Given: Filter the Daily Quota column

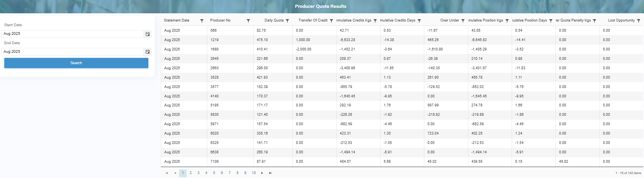Looking at the screenshot, I should coord(287,21).
